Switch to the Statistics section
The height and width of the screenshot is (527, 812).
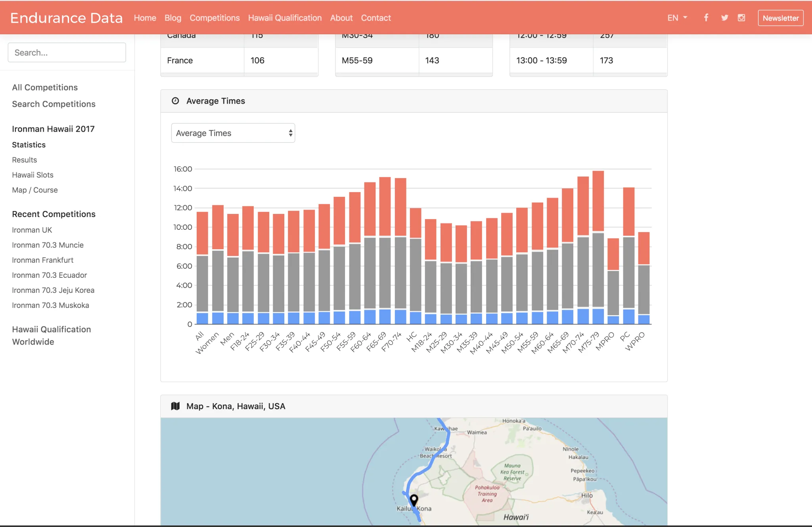click(29, 144)
